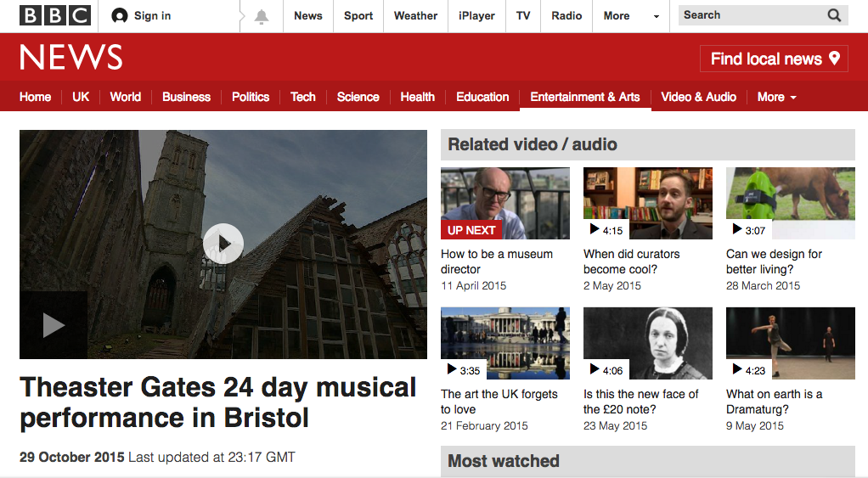Open 'How to be a museum director' link
This screenshot has width=868, height=478.
497,261
